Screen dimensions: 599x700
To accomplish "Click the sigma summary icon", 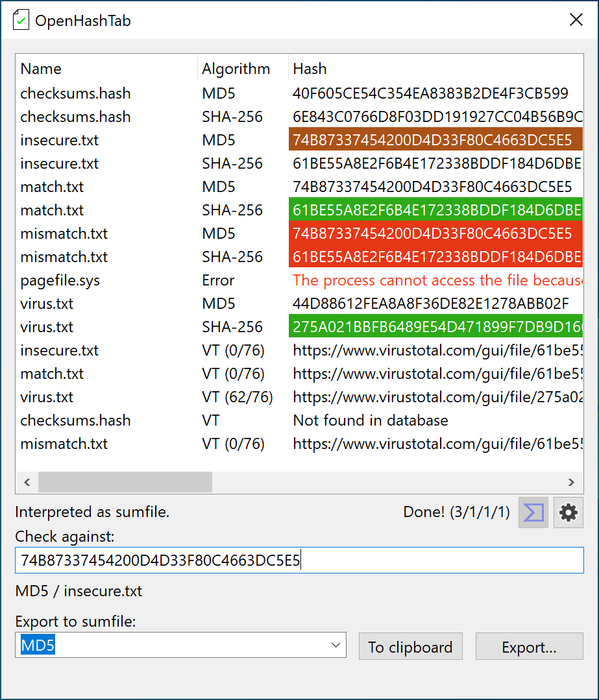I will (532, 513).
